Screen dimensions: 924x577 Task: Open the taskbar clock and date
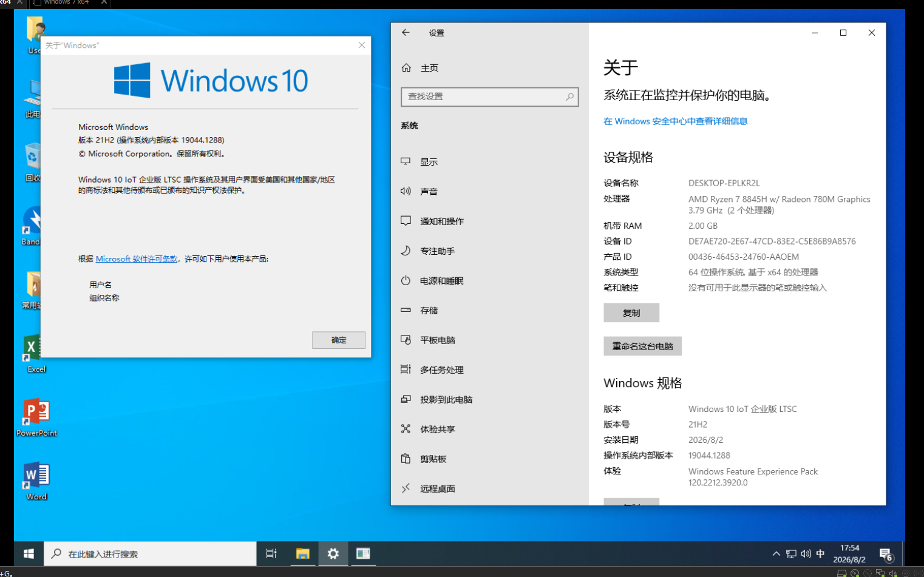(849, 554)
